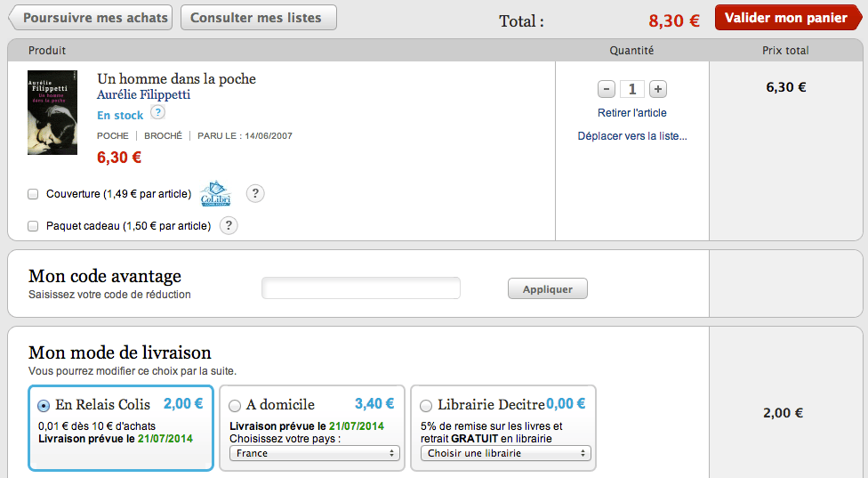Click Valider mon panier button
The width and height of the screenshot is (868, 478).
point(788,18)
